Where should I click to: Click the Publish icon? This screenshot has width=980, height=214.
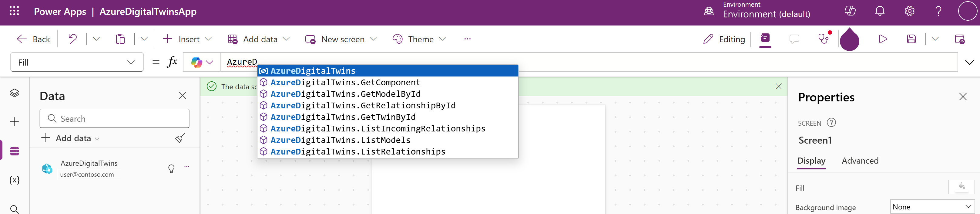click(x=960, y=39)
